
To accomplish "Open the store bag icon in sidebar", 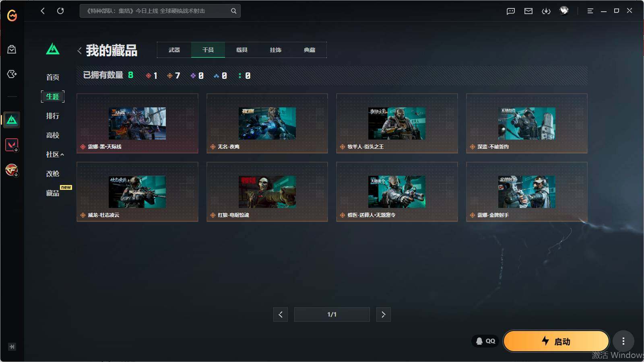I will click(x=12, y=49).
